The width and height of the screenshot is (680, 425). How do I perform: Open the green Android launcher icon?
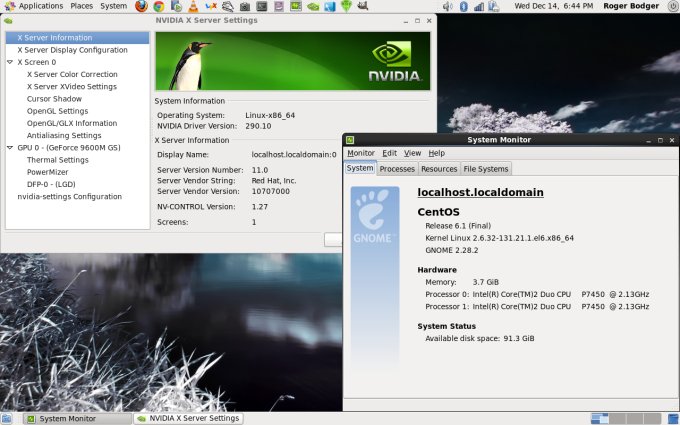click(346, 6)
